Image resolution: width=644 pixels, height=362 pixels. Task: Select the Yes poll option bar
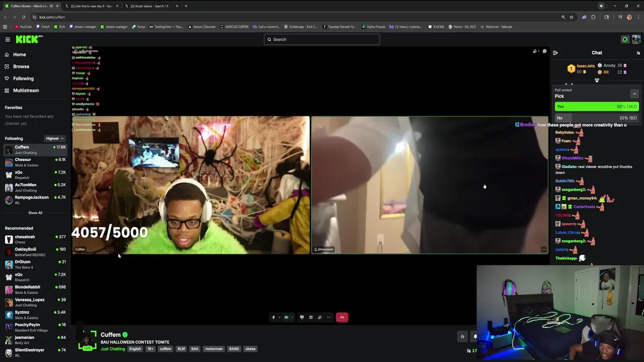(597, 107)
